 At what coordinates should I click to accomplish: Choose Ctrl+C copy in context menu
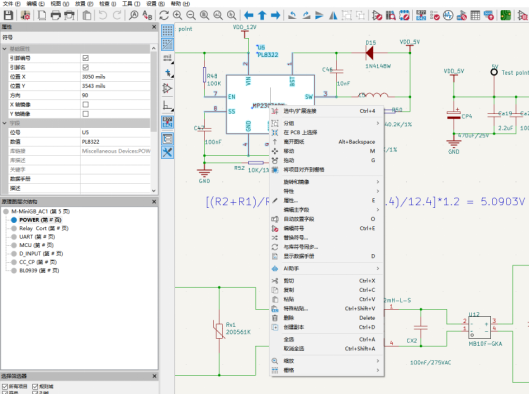pyautogui.click(x=327, y=290)
